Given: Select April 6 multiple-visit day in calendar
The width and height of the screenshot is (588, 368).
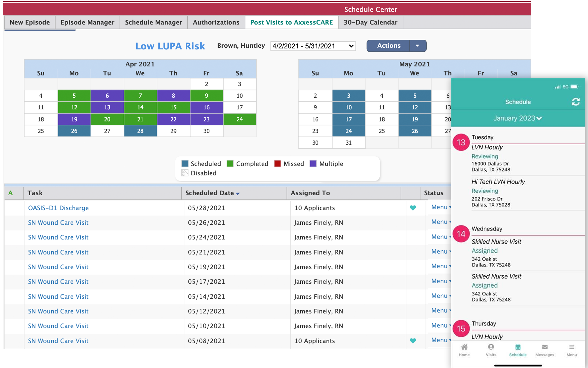Looking at the screenshot, I should [x=107, y=96].
